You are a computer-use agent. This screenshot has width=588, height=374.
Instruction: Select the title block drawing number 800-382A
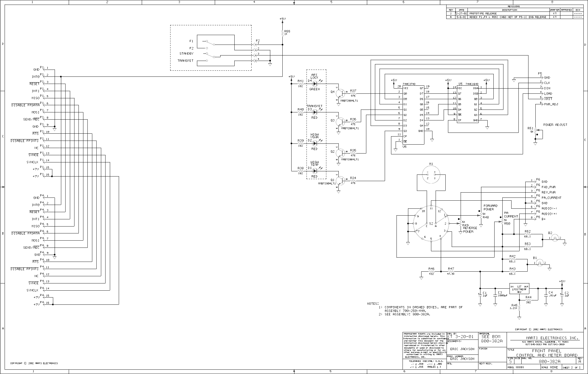(x=549, y=362)
